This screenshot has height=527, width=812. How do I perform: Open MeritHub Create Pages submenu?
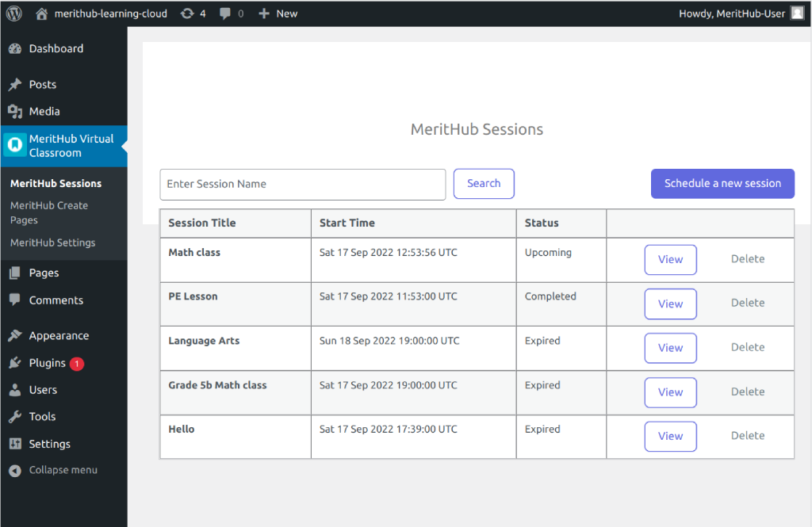point(49,212)
